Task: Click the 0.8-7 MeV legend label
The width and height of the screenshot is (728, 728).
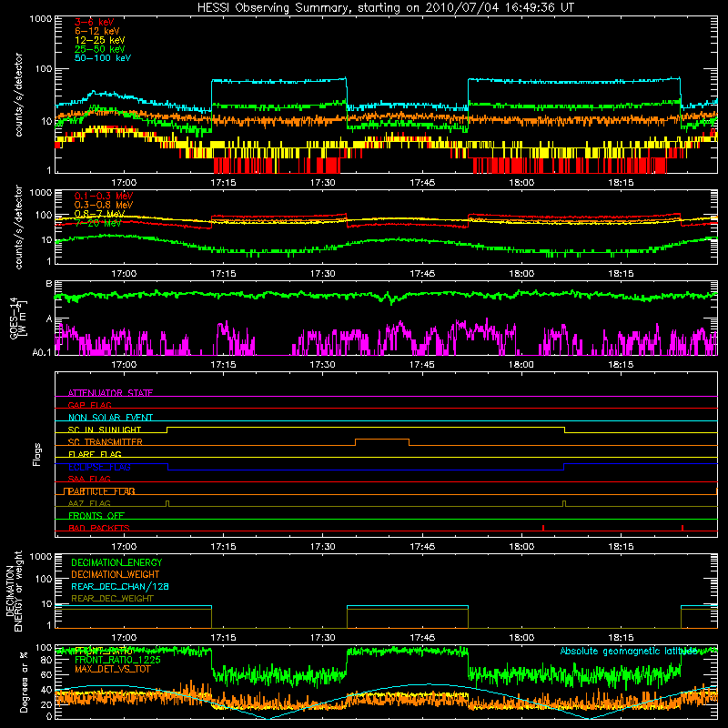Action: coord(99,214)
